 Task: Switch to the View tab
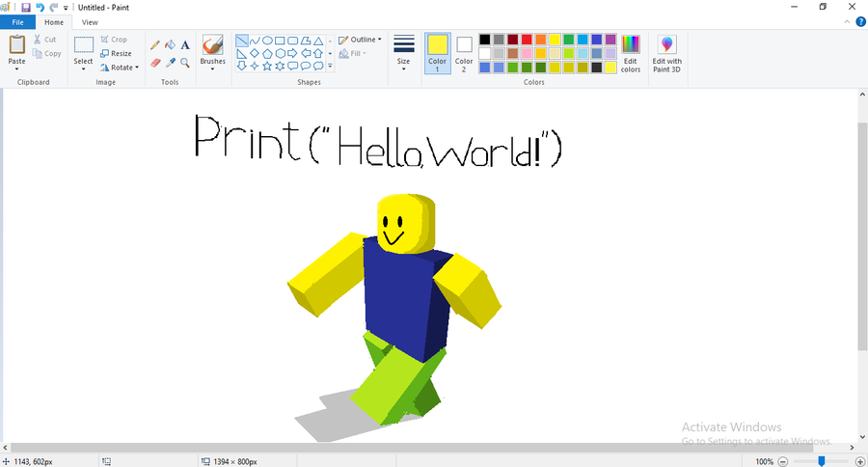pos(90,22)
